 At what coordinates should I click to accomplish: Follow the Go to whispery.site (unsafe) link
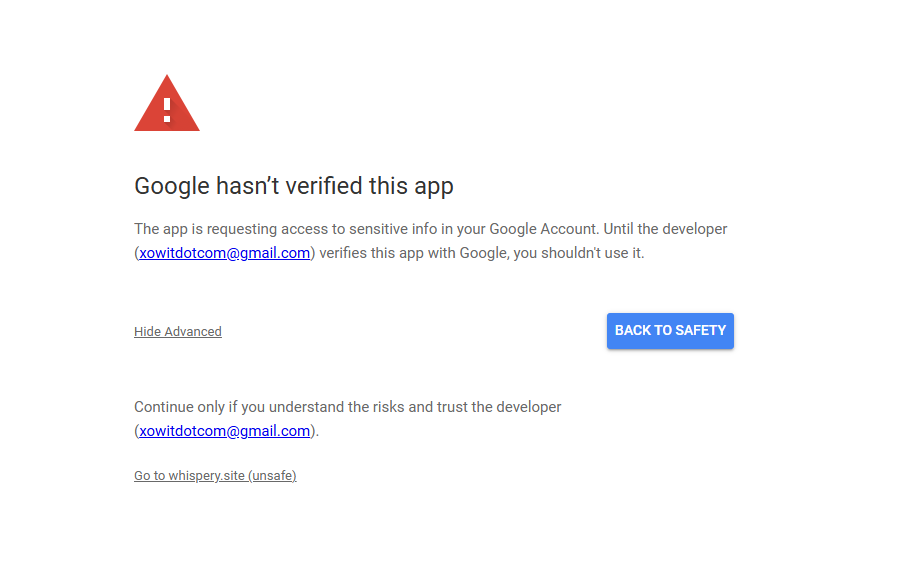click(215, 476)
